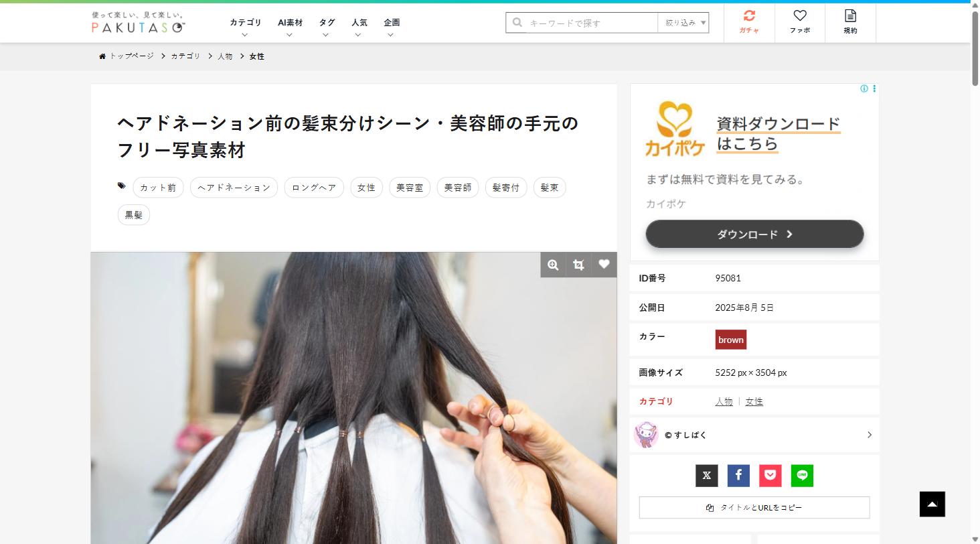Click the hair donation main photo
Image resolution: width=980 pixels, height=544 pixels.
click(x=353, y=398)
